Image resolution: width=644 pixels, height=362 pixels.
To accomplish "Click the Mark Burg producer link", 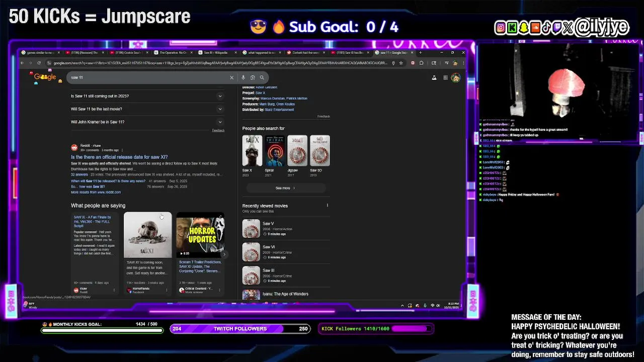I will pos(267,104).
